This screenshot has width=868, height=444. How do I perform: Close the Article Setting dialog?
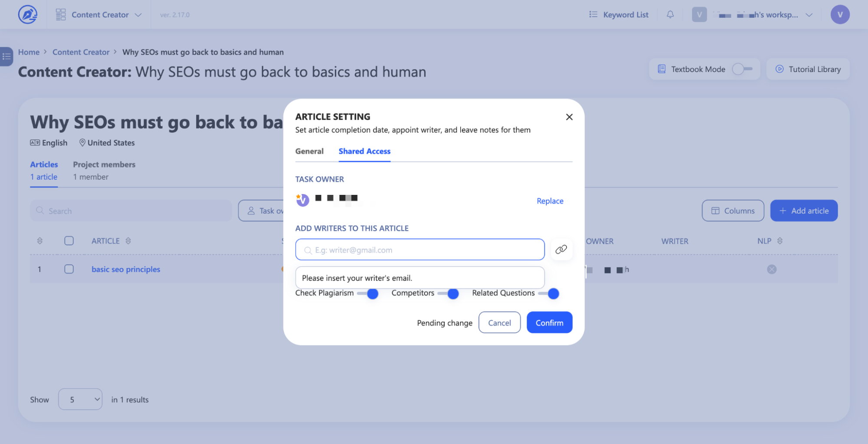(x=569, y=117)
